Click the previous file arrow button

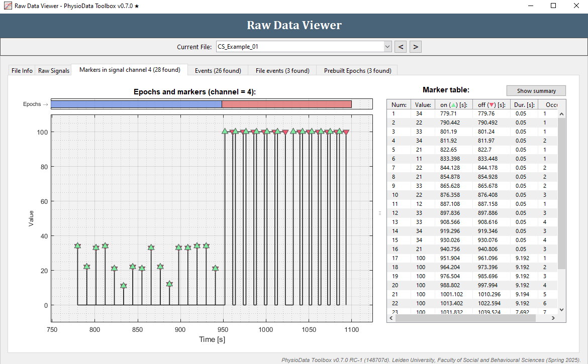coord(401,46)
